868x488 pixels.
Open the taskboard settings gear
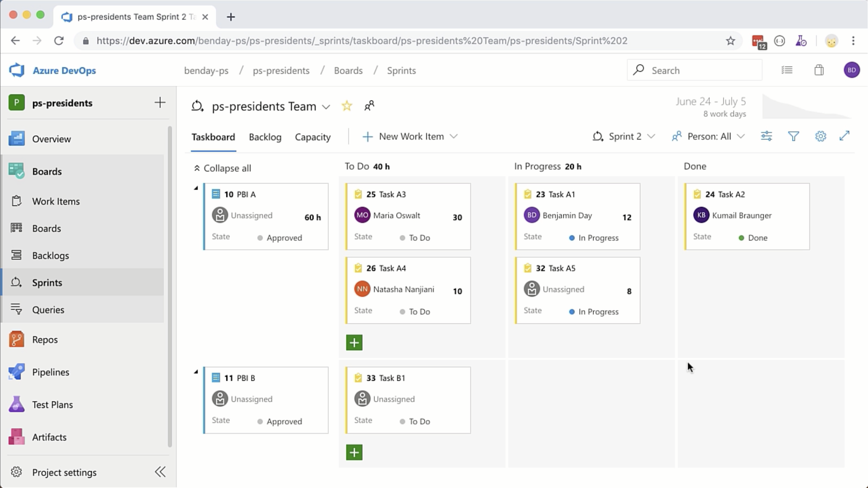click(x=821, y=136)
